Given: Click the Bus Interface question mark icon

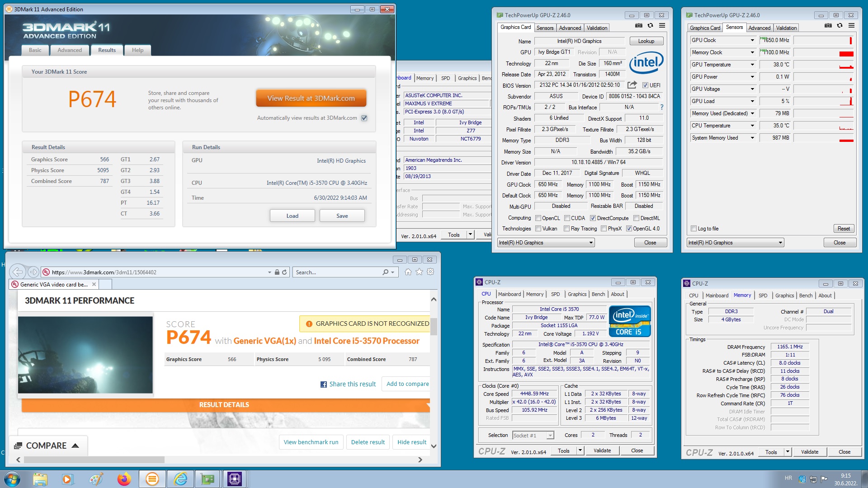Looking at the screenshot, I should click(x=662, y=107).
